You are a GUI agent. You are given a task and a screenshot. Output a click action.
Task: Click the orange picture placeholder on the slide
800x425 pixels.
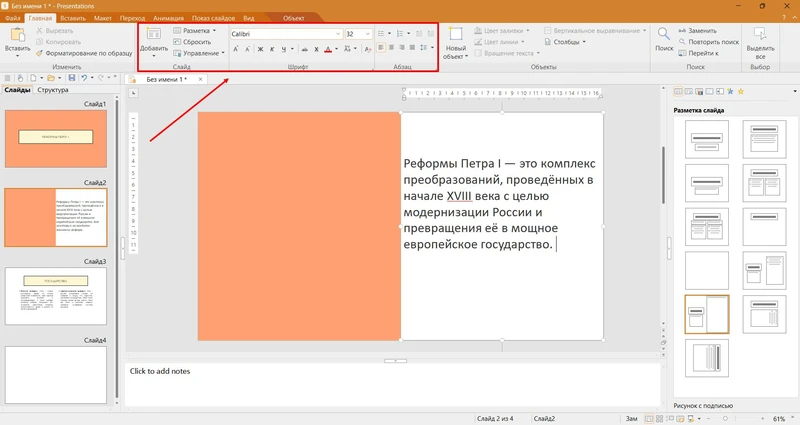pos(299,226)
